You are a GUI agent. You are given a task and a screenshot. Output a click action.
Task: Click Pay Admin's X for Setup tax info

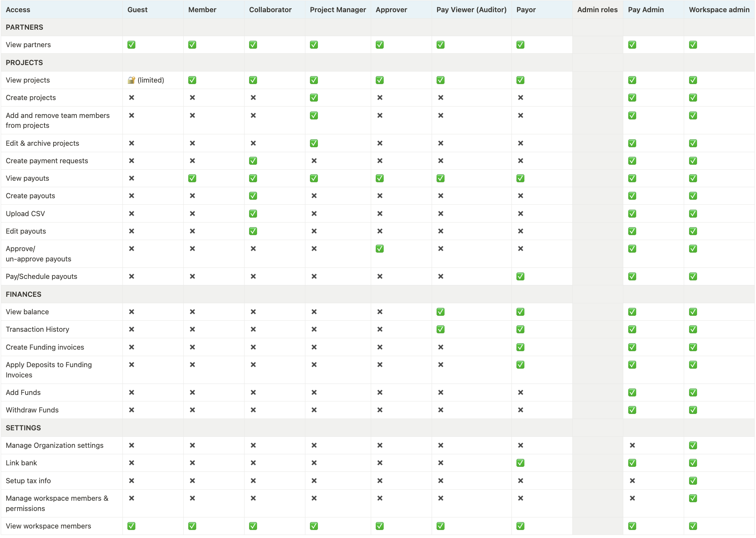[x=632, y=481]
